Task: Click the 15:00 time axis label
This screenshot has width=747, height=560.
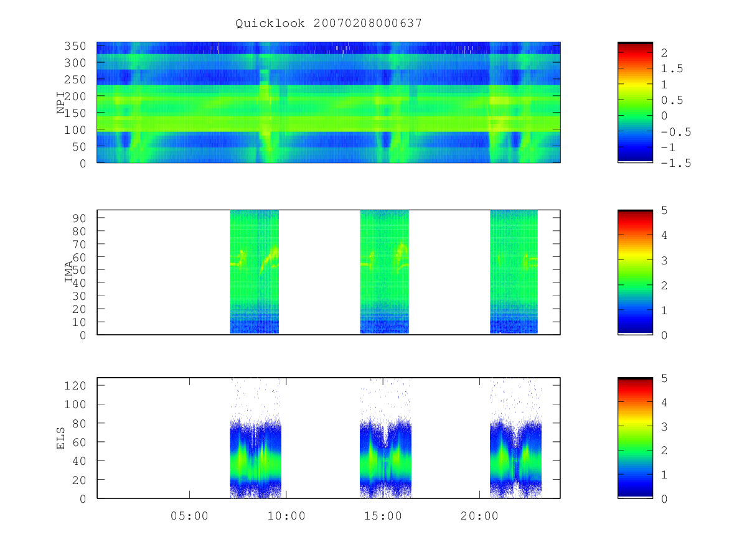Action: click(x=382, y=516)
